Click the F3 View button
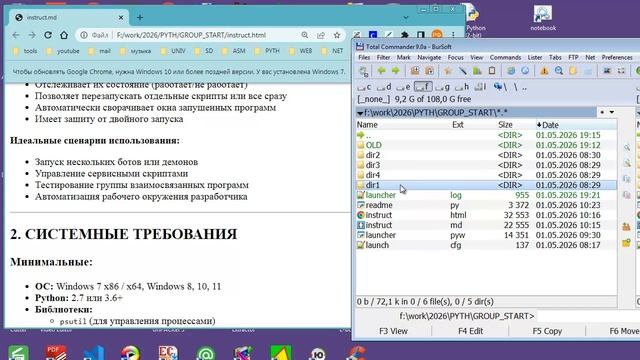The image size is (640, 360). pyautogui.click(x=393, y=331)
